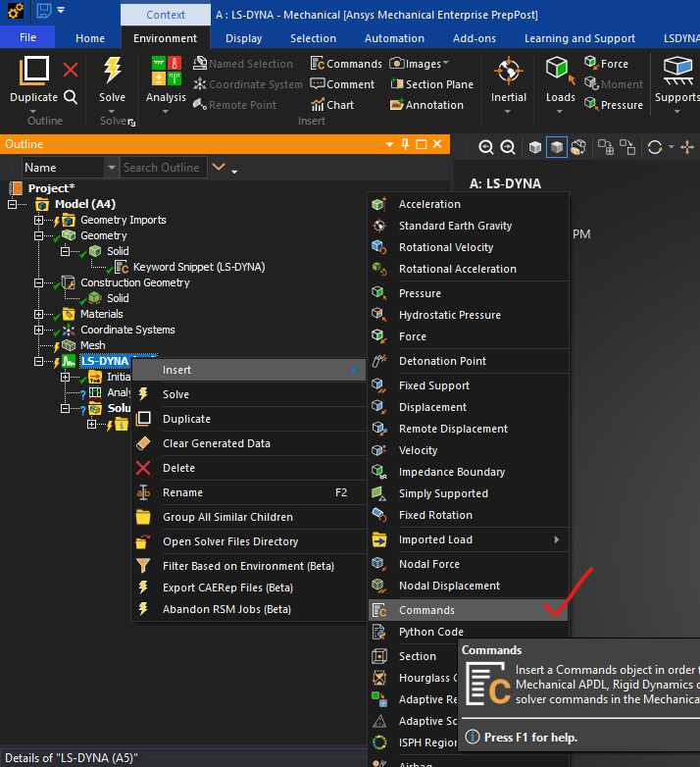Expand the Materials tree node
The width and height of the screenshot is (700, 767).
[38, 314]
